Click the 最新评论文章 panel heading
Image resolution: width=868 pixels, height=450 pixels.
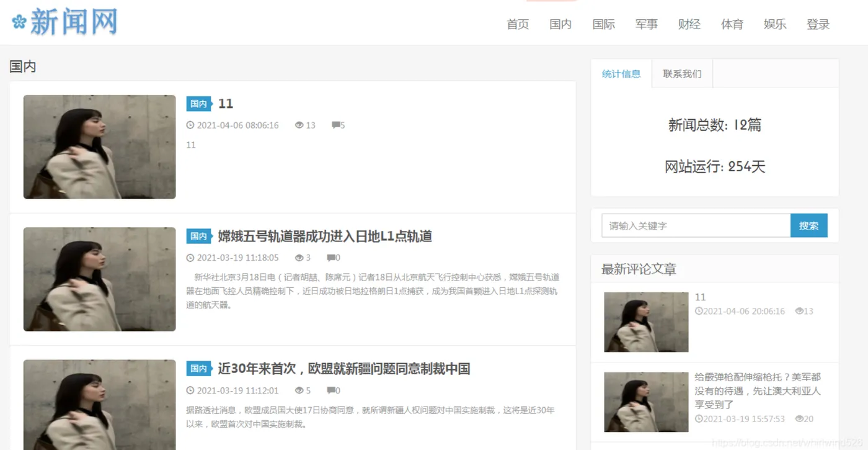click(x=639, y=269)
